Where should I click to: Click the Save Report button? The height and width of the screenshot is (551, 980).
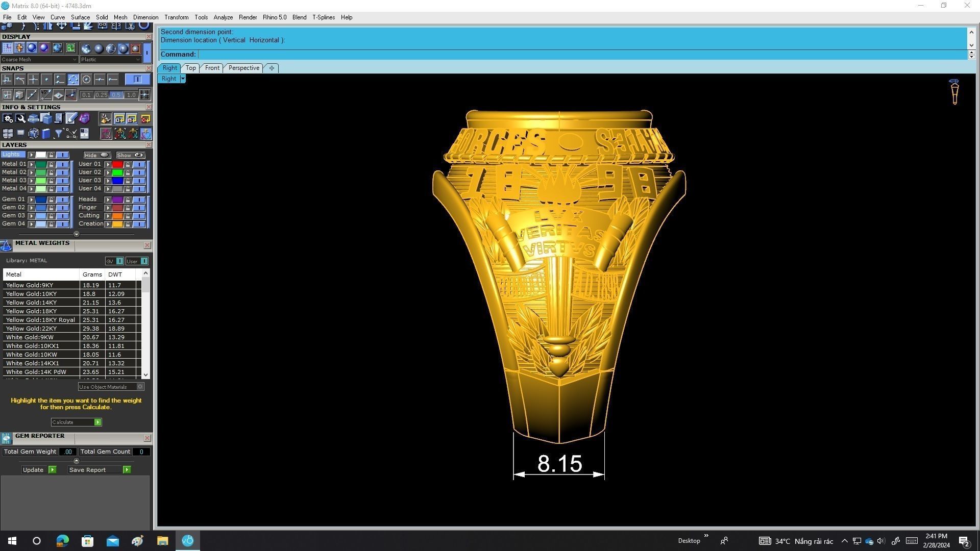(100, 470)
